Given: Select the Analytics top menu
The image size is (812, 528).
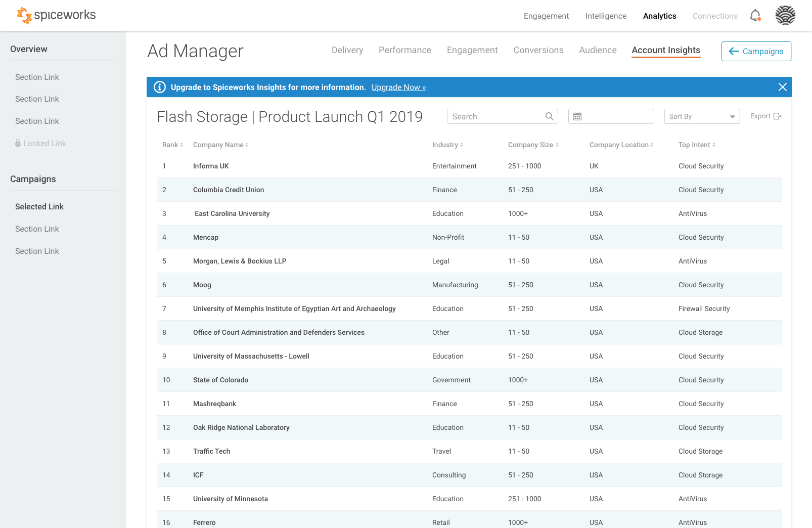Looking at the screenshot, I should (x=659, y=16).
